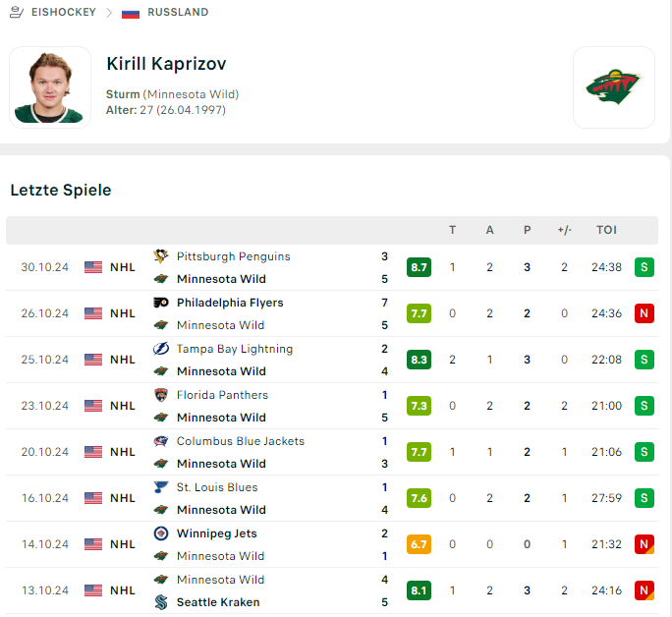Open the Eishockey breadcrumb link
The height and width of the screenshot is (617, 672).
point(63,13)
